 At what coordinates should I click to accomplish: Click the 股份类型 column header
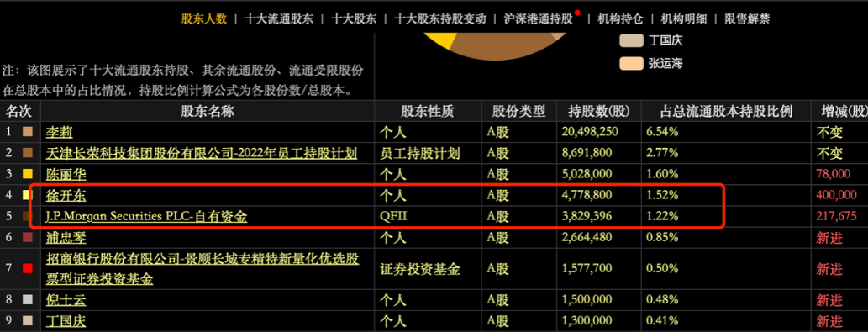(x=518, y=111)
